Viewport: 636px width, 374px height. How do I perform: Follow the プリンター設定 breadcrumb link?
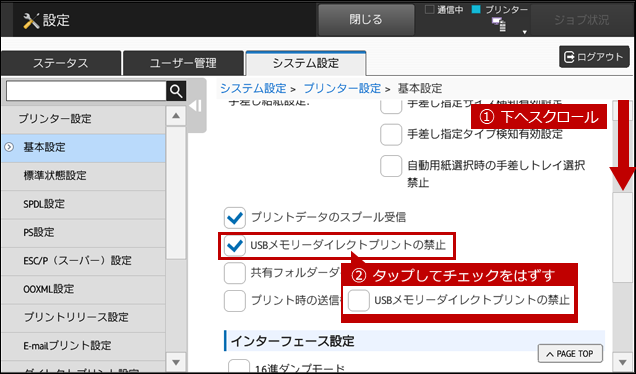point(342,88)
